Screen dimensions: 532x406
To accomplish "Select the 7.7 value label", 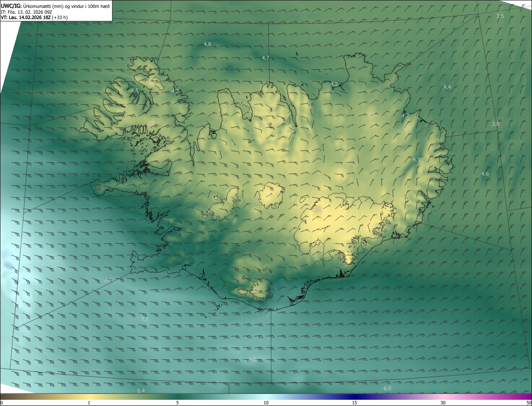I will coord(144,319).
